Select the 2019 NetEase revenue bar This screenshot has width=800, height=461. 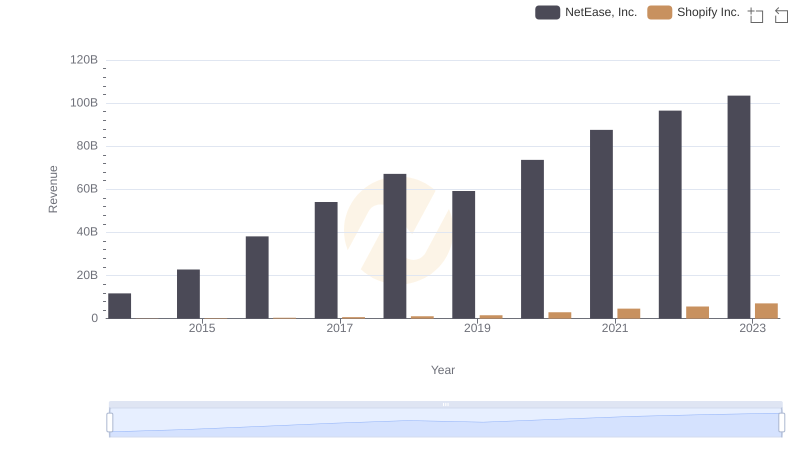[463, 255]
